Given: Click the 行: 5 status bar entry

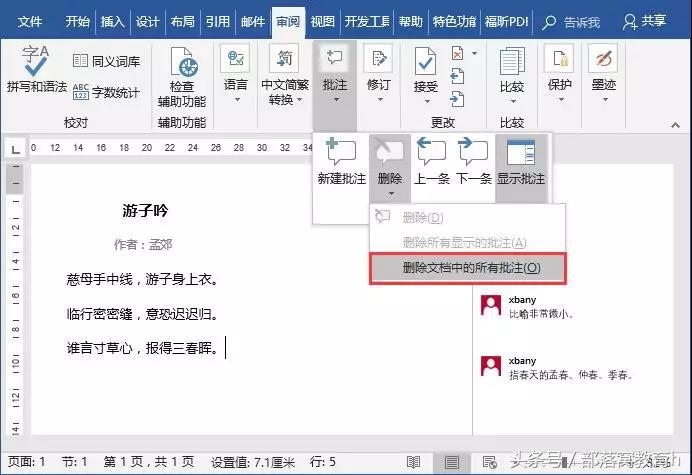Looking at the screenshot, I should [323, 462].
